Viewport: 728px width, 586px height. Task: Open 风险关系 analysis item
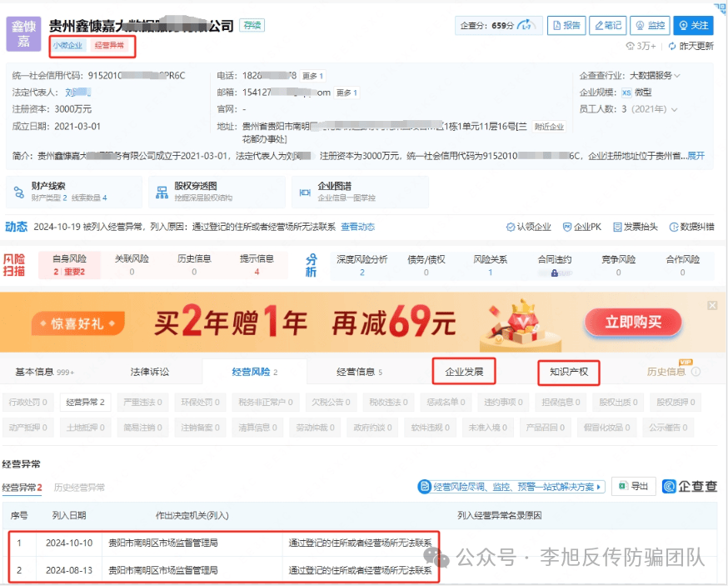tap(491, 265)
